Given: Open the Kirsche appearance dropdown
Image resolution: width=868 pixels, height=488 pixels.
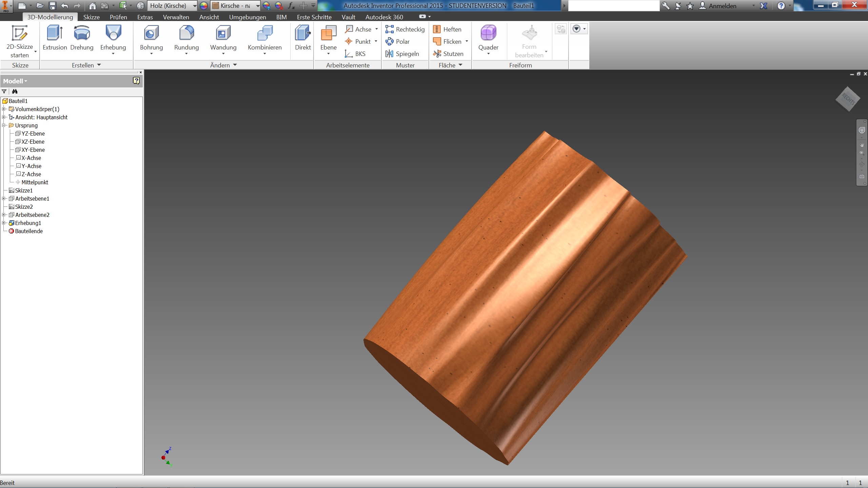Looking at the screenshot, I should (x=258, y=6).
